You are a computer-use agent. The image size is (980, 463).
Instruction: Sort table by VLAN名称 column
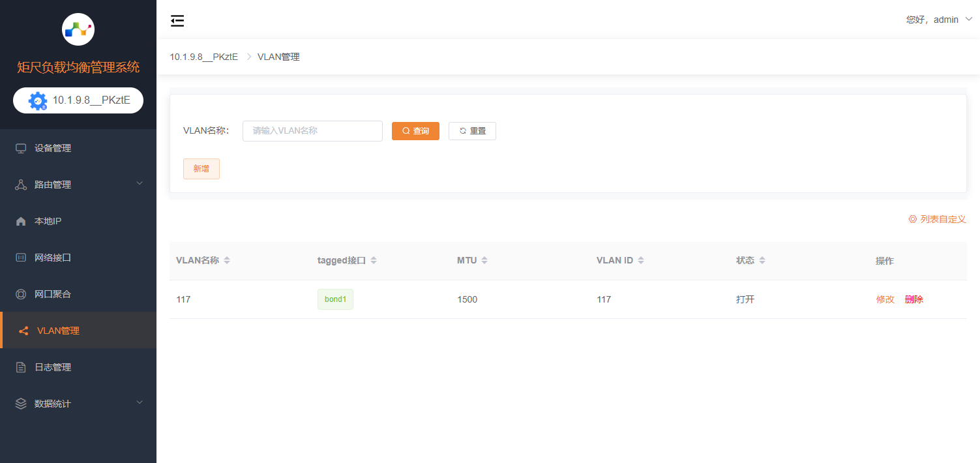tap(226, 261)
